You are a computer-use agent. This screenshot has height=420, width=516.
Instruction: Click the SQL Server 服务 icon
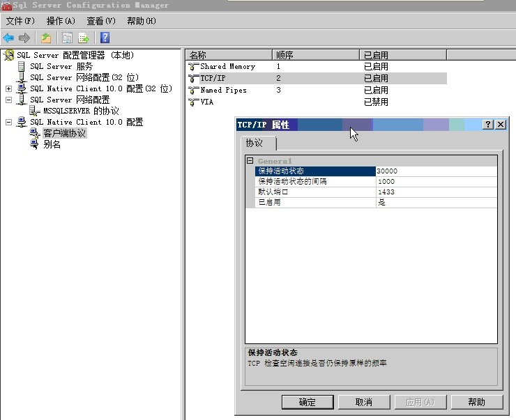(22, 66)
